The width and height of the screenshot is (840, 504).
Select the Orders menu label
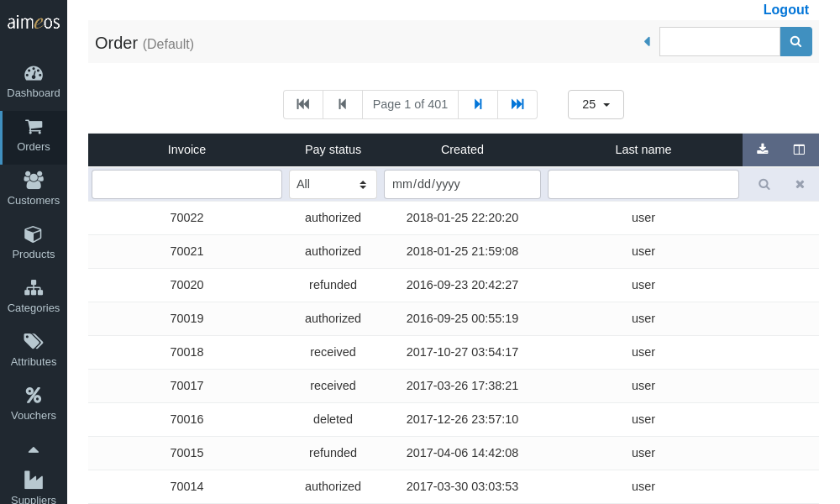coord(34,147)
